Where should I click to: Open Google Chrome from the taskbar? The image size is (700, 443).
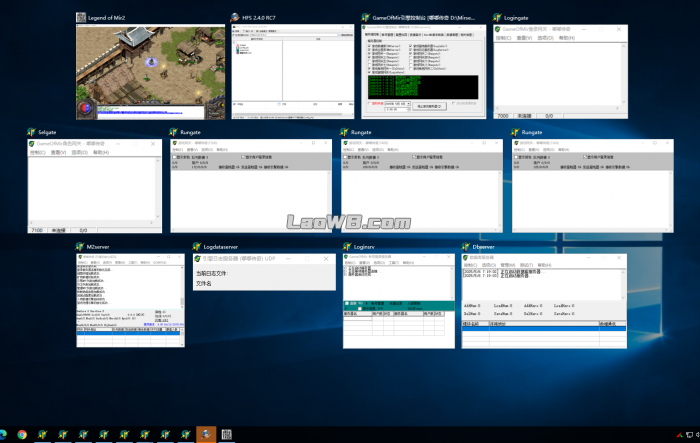[22, 434]
